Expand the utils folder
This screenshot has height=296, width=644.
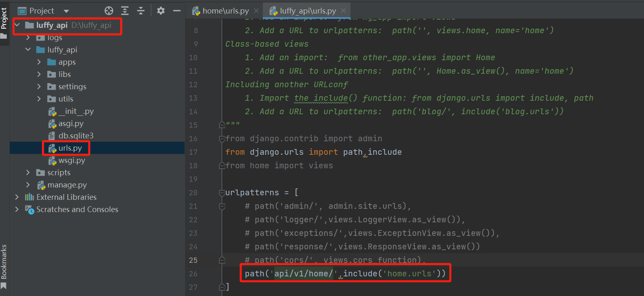39,99
